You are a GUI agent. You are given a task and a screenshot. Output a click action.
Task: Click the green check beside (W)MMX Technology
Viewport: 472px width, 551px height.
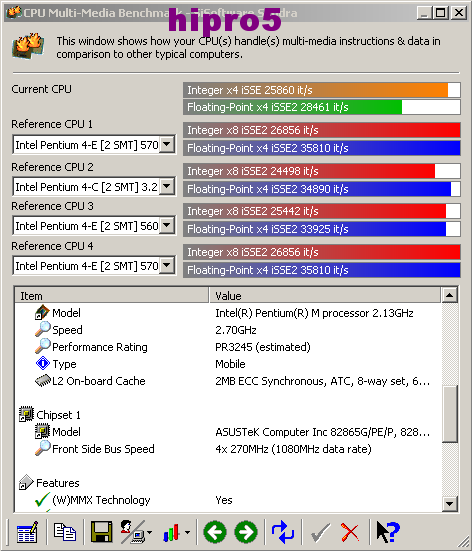(x=43, y=499)
